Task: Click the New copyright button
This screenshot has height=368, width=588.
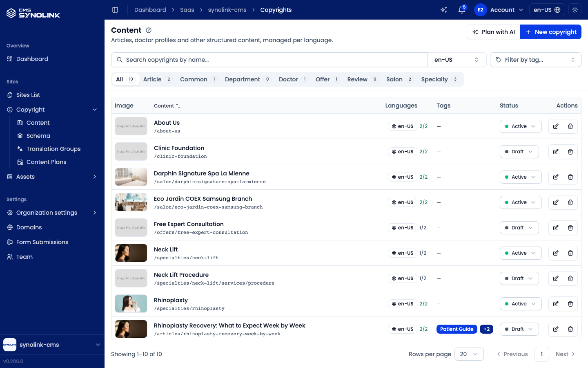Action: [551, 32]
